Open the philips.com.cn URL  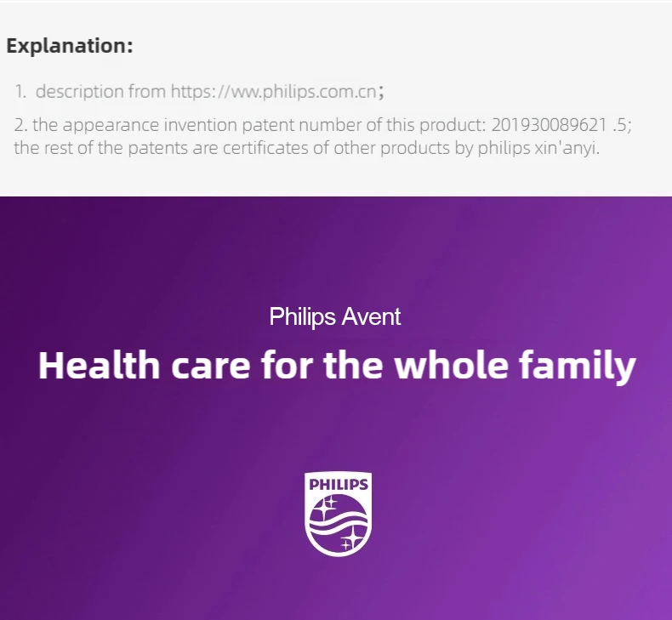point(273,91)
